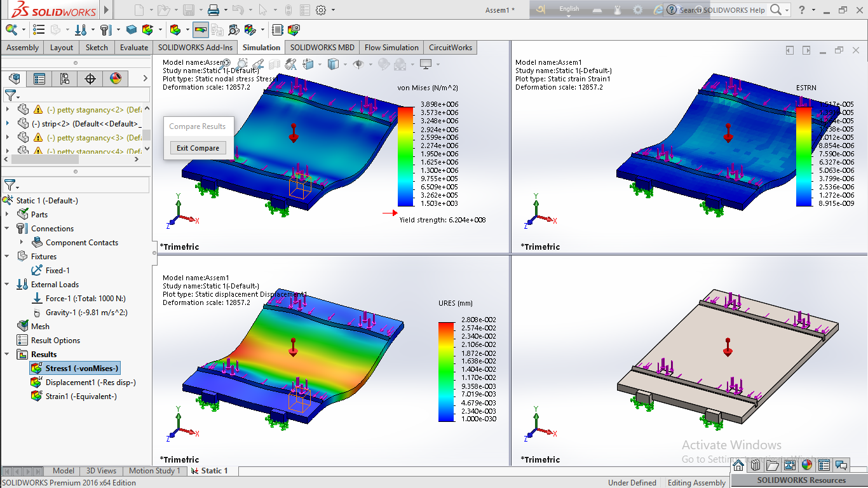
Task: Expand the Parts node in study tree
Action: [8, 215]
